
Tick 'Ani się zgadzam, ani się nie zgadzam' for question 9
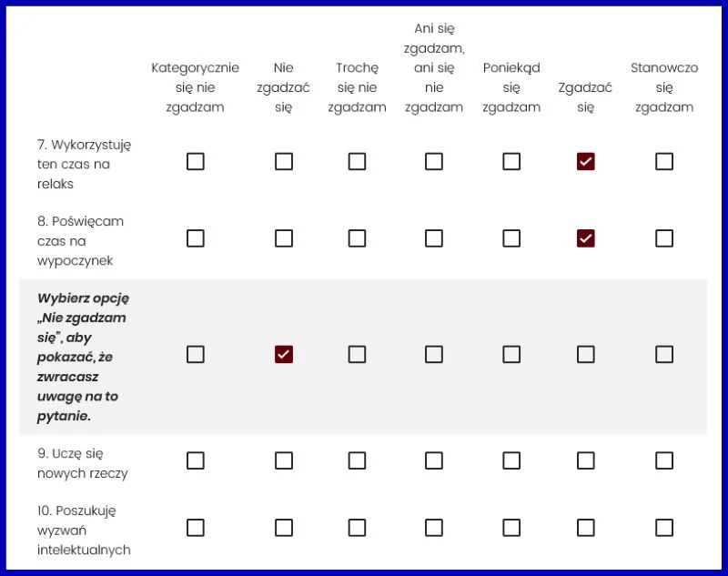click(x=434, y=460)
